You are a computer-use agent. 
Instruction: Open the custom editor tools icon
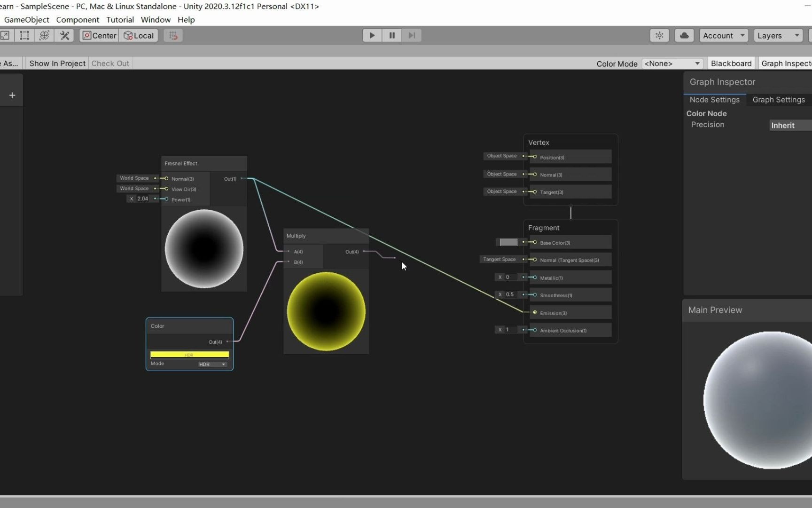(64, 35)
